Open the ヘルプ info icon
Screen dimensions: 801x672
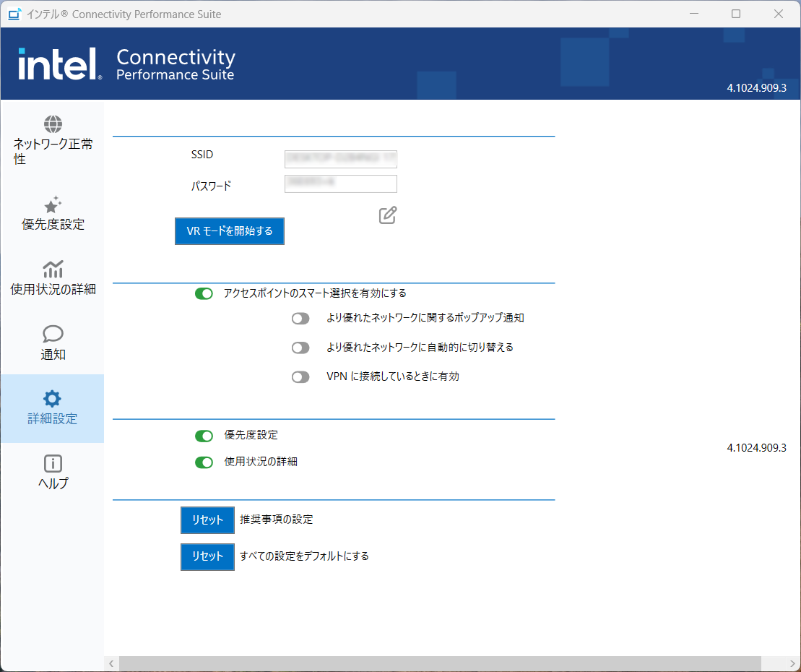tap(53, 463)
